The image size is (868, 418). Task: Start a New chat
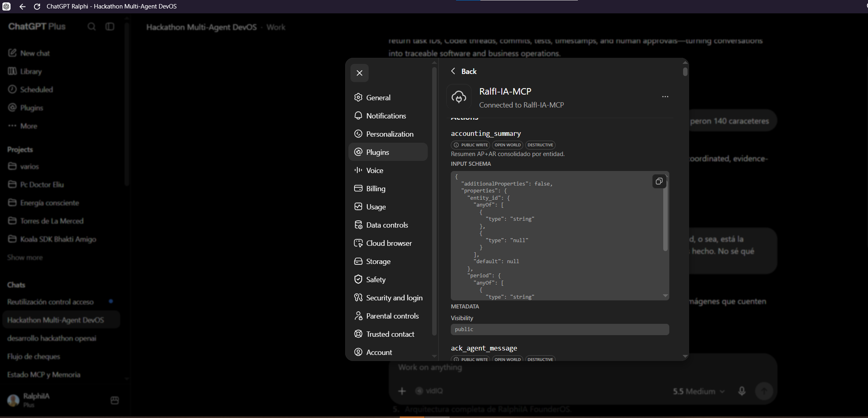click(61, 53)
